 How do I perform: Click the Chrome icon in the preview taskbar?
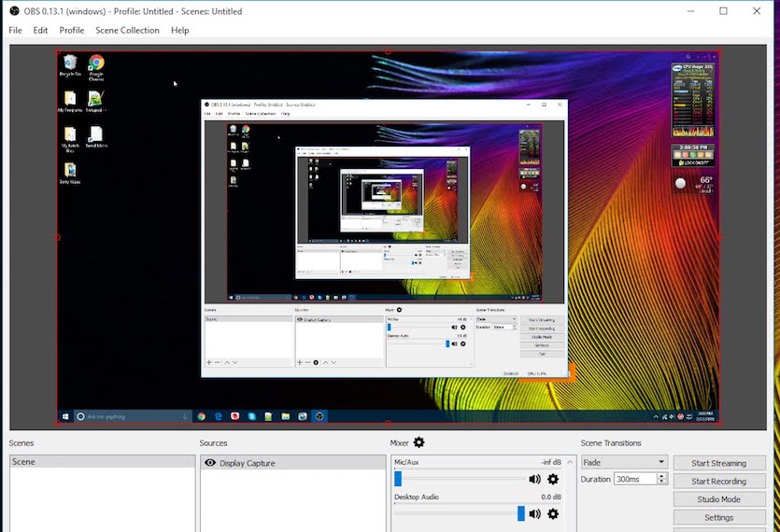[x=201, y=416]
